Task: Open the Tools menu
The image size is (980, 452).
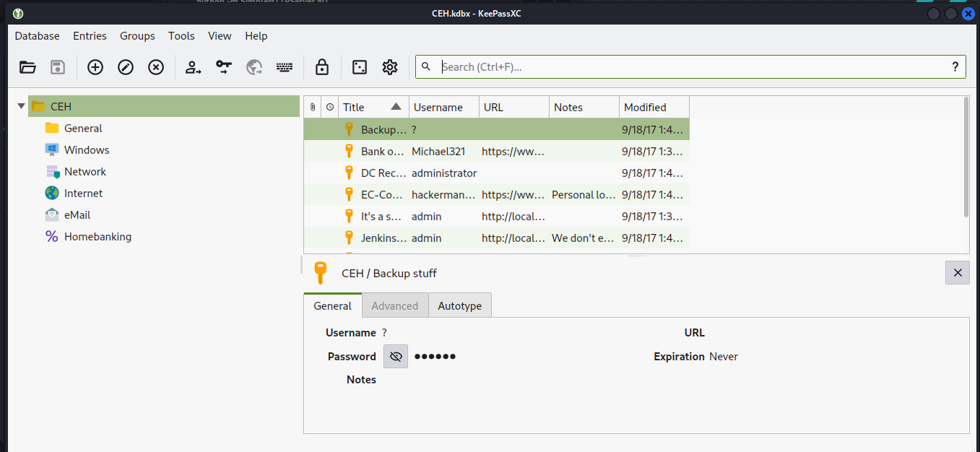Action: 182,35
